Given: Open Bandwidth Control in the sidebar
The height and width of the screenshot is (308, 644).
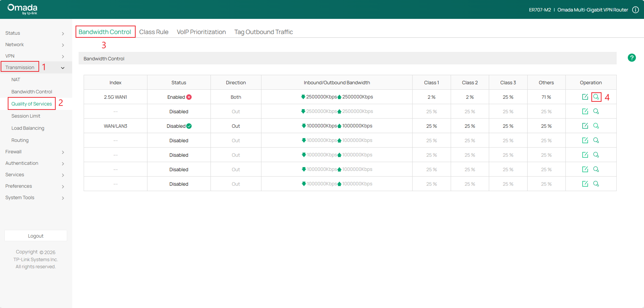Looking at the screenshot, I should 32,92.
